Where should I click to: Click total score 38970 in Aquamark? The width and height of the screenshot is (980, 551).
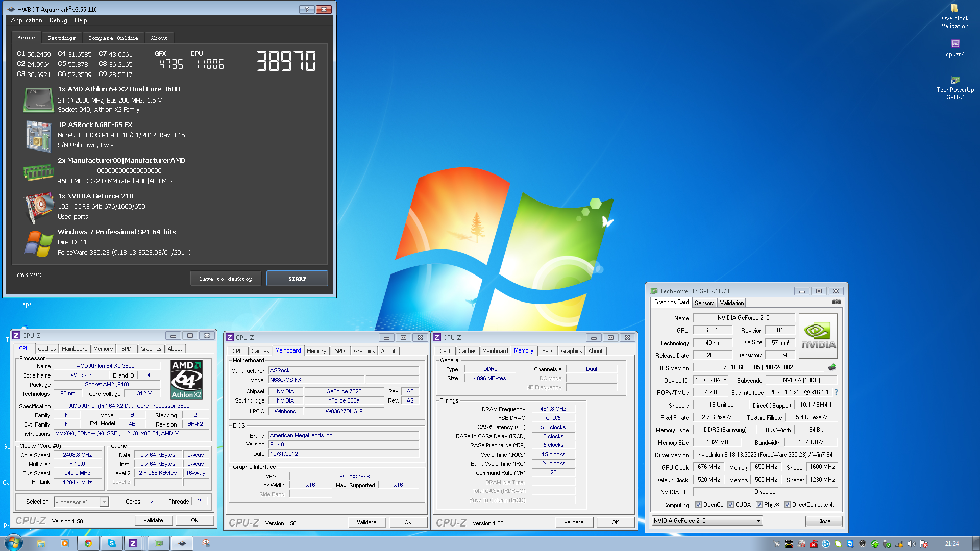pyautogui.click(x=286, y=61)
